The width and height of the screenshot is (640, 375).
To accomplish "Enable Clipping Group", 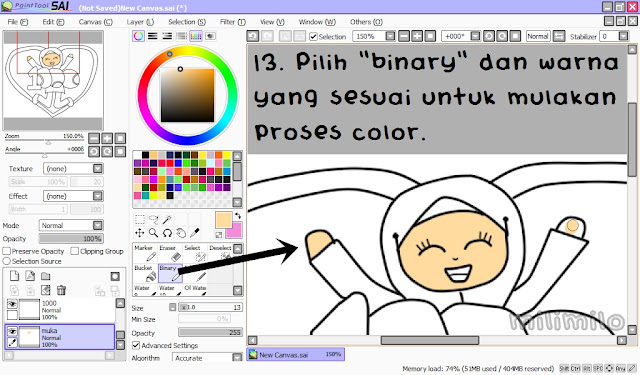I will (x=74, y=251).
